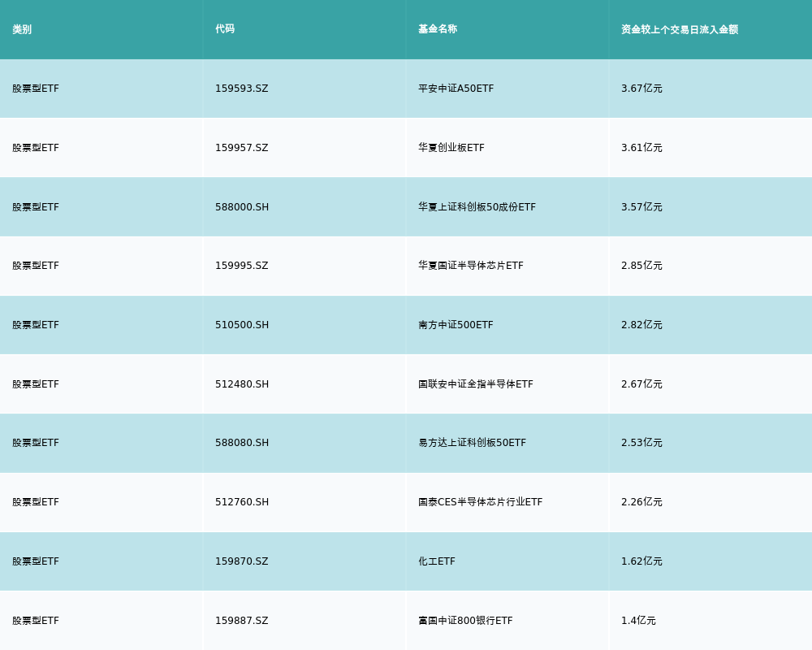Click the 资金较上个交易日流入金额 header
Image resolution: width=812 pixels, height=650 pixels.
[x=680, y=29]
